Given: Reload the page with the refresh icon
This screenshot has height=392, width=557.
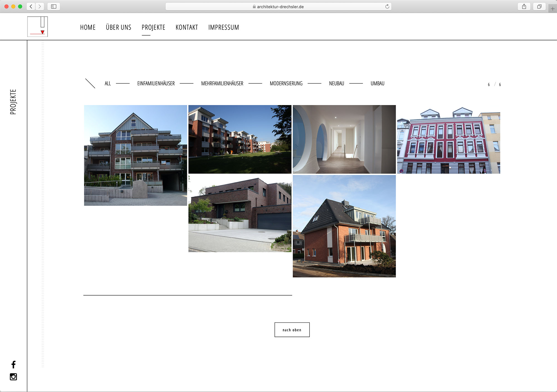Looking at the screenshot, I should [x=387, y=6].
